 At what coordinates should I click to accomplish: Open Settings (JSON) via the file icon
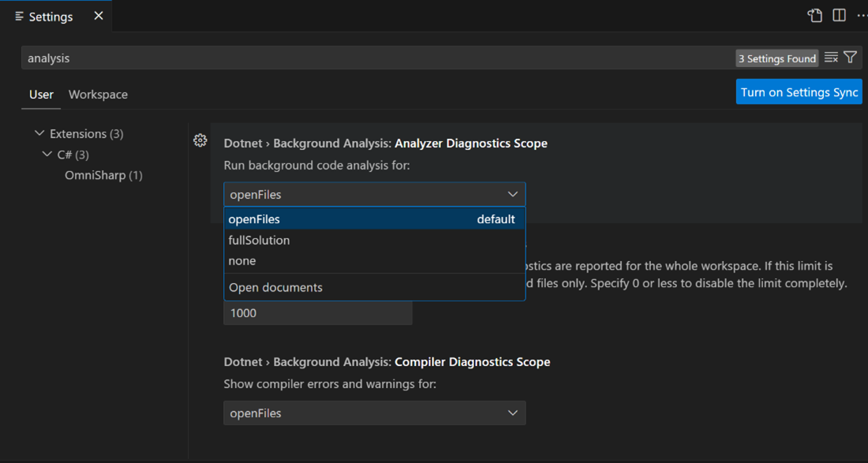[814, 14]
